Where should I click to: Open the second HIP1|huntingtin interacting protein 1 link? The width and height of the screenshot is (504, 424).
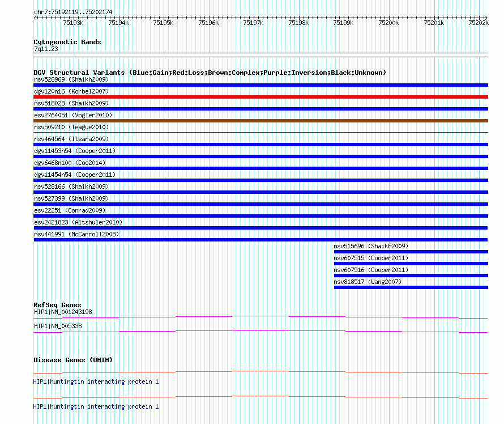[x=96, y=406]
